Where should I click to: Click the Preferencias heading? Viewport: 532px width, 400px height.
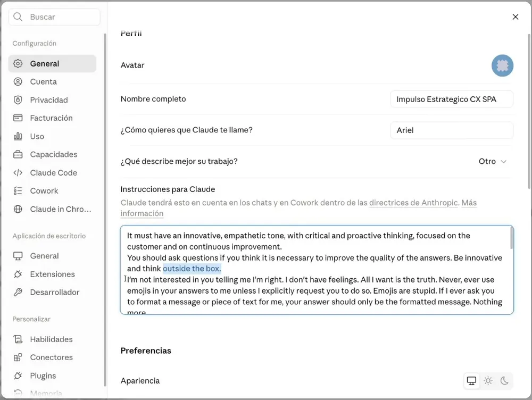[x=146, y=351]
